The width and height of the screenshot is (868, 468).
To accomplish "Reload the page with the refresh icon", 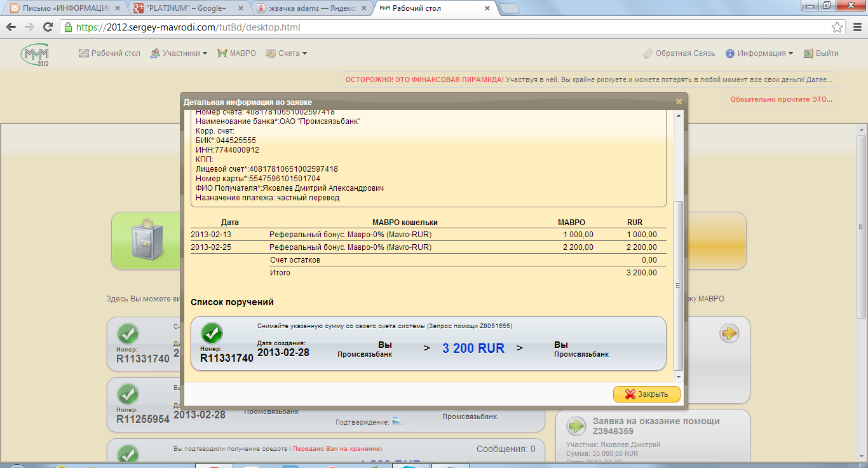I will point(48,27).
